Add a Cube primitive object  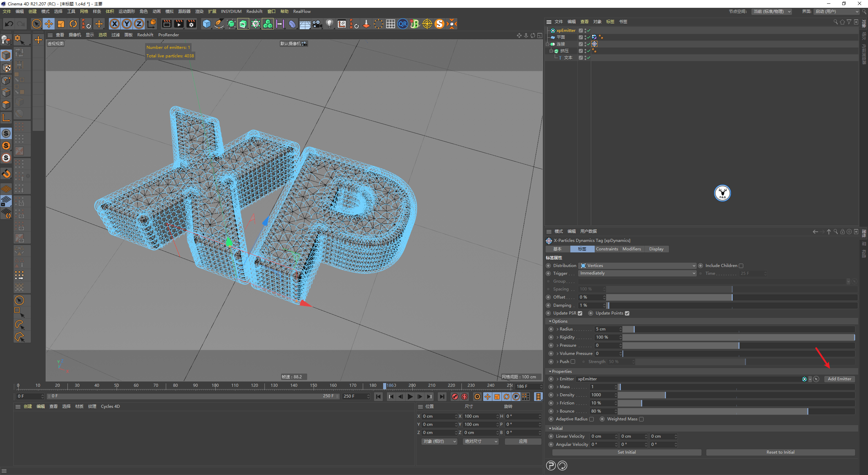point(206,24)
